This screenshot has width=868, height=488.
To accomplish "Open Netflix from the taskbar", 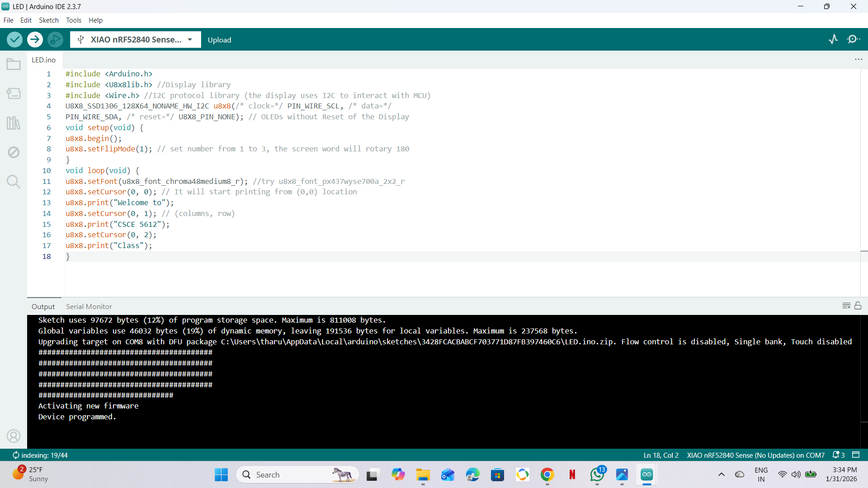I will click(x=572, y=474).
